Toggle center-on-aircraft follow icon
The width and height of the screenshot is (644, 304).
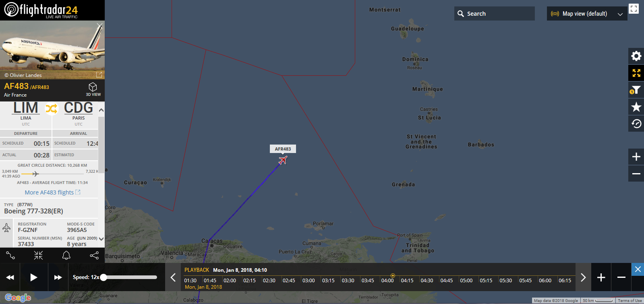[x=38, y=255]
